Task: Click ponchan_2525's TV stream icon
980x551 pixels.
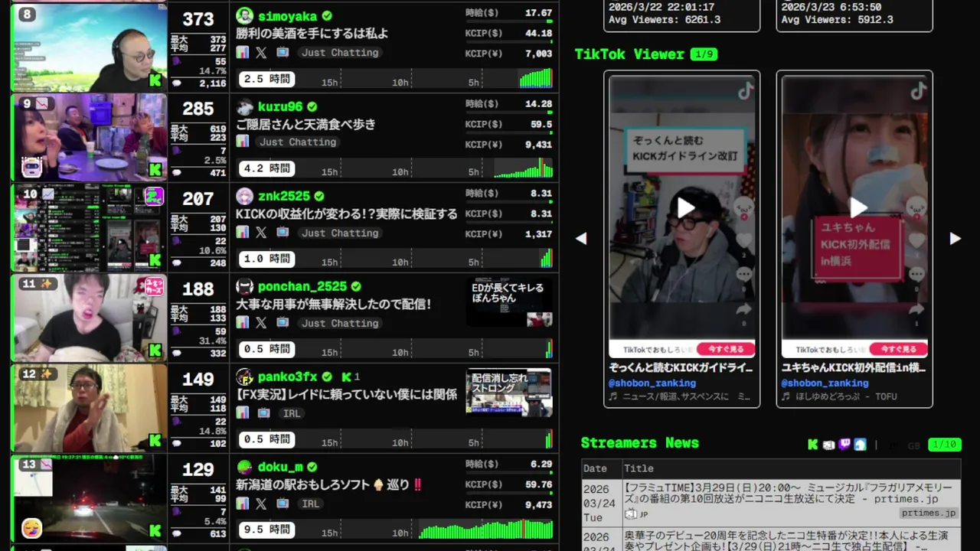Action: tap(283, 323)
